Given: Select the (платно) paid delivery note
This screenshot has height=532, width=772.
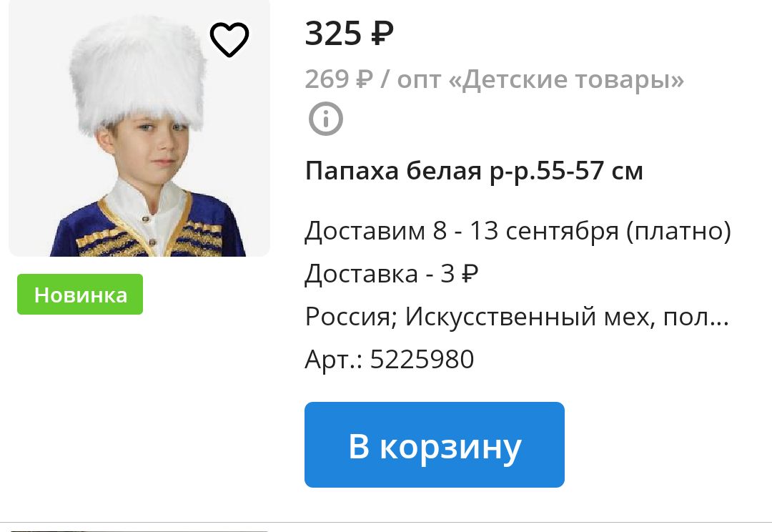Looking at the screenshot, I should pos(678,231).
